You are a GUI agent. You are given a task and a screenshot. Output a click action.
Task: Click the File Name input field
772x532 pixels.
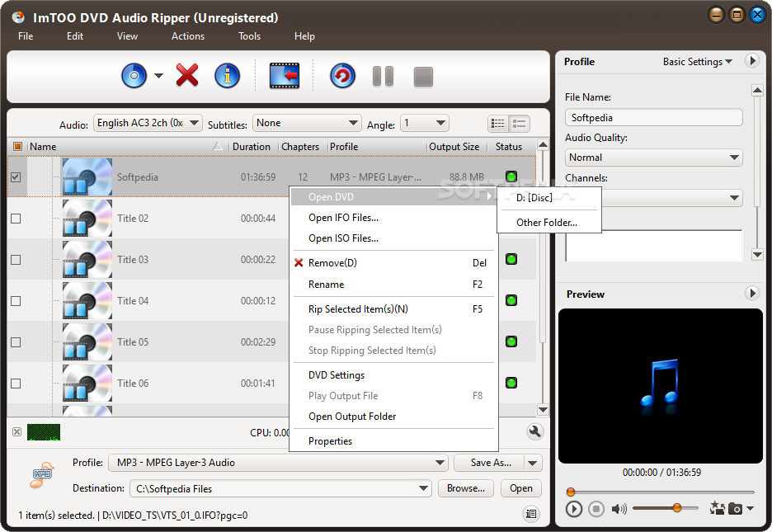(654, 118)
